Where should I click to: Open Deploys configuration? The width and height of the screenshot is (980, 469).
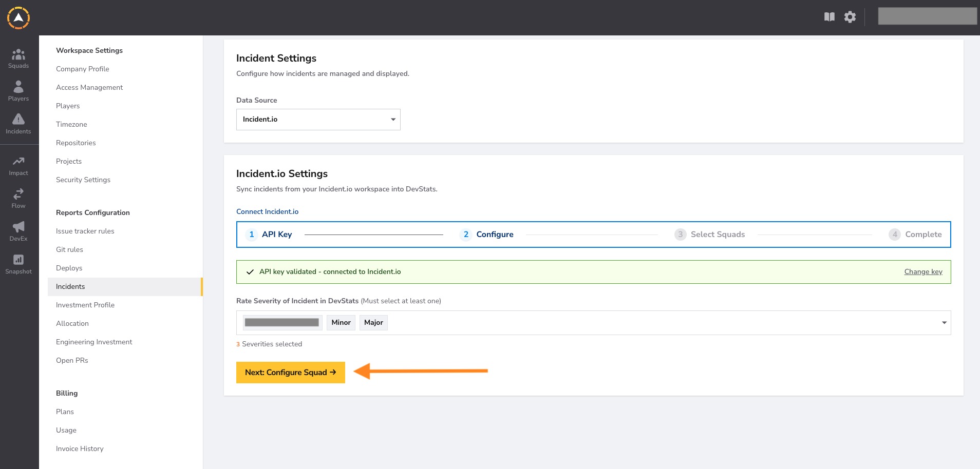click(x=69, y=268)
